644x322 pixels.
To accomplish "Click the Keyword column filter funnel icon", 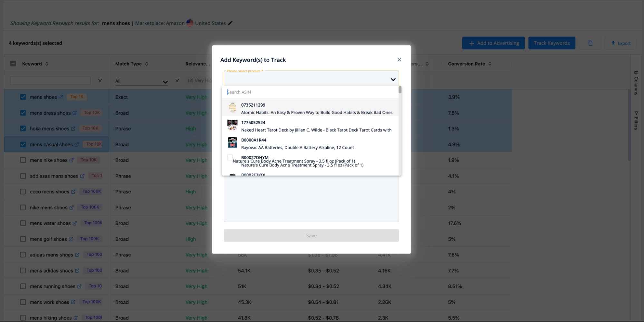I will (100, 81).
